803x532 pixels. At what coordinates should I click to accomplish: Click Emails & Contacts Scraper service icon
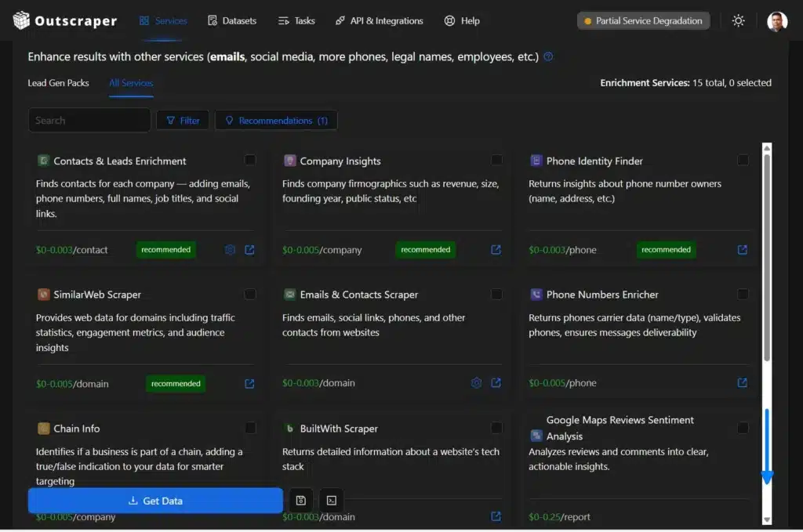point(290,295)
